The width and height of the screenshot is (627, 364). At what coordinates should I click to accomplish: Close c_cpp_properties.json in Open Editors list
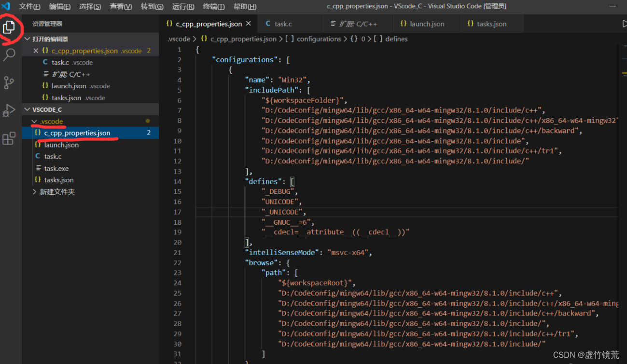(36, 51)
